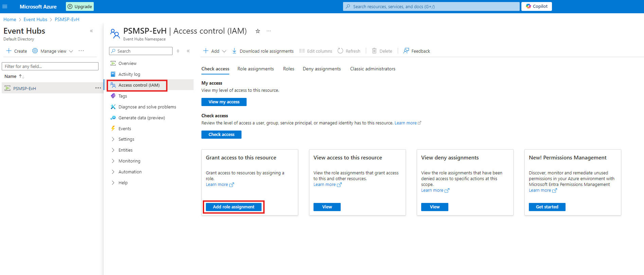Click Add role assignment button
Viewport: 644px width, 275px height.
[x=233, y=207]
